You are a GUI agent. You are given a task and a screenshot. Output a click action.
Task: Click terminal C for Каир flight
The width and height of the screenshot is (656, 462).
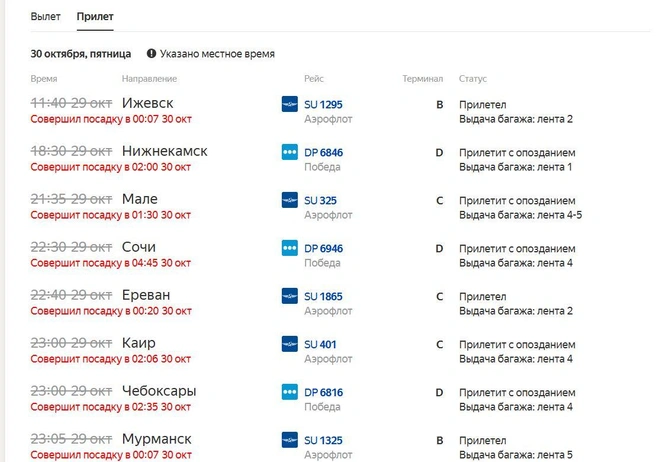pyautogui.click(x=440, y=344)
